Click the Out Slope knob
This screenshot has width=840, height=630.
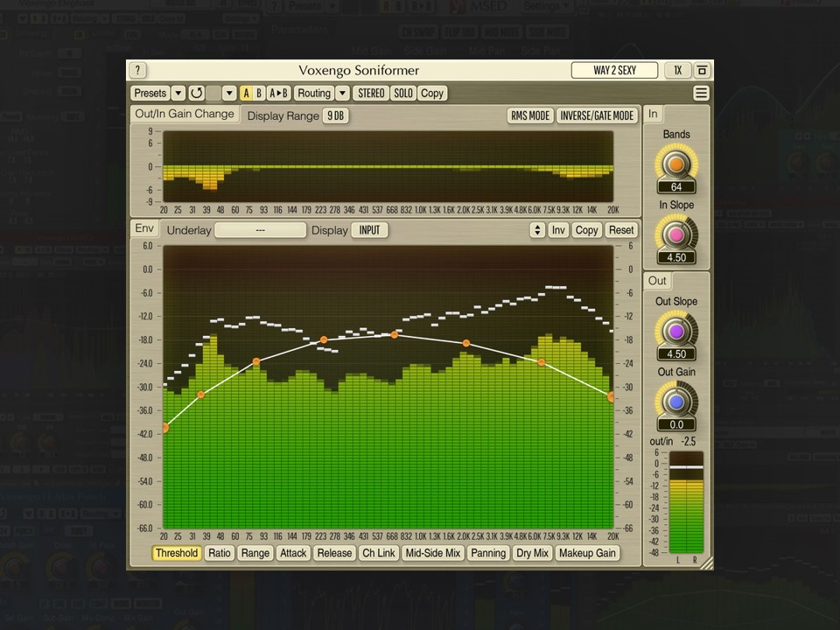tap(676, 331)
